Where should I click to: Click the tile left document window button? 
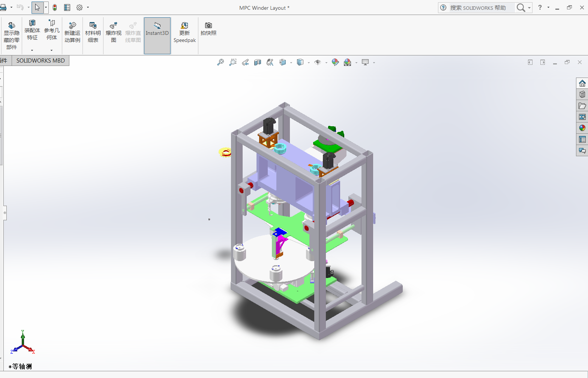[530, 62]
